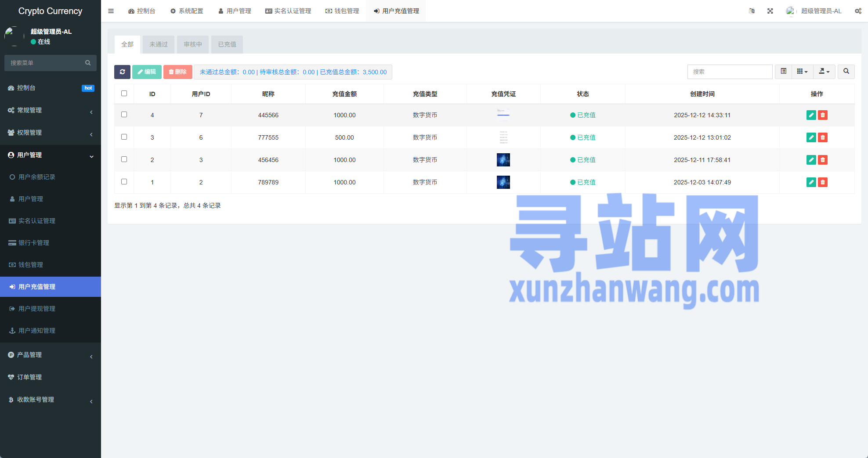Viewport: 868px width, 458px height.
Task: Click the table search magnifier icon button
Action: tap(846, 72)
